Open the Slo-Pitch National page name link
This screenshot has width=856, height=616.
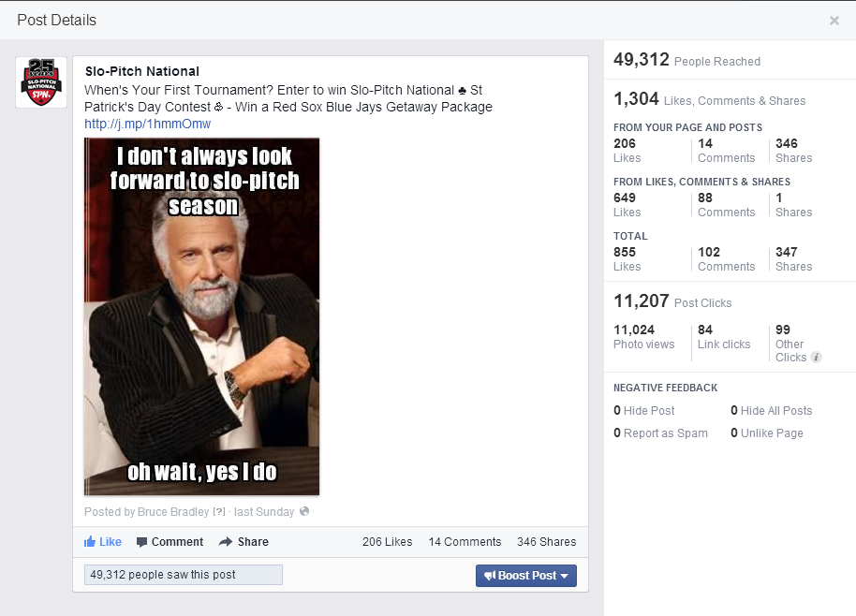tap(142, 71)
